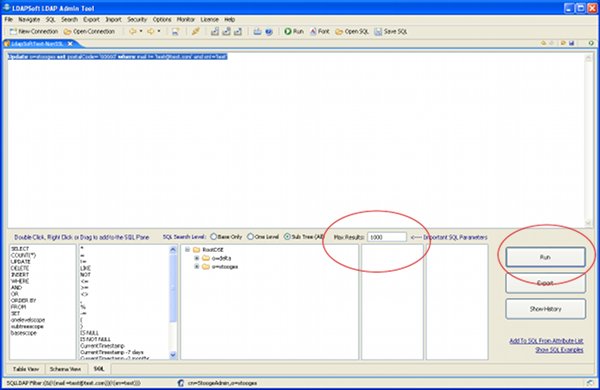Open the Help menu
Image resolution: width=600 pixels, height=390 pixels.
coord(230,20)
